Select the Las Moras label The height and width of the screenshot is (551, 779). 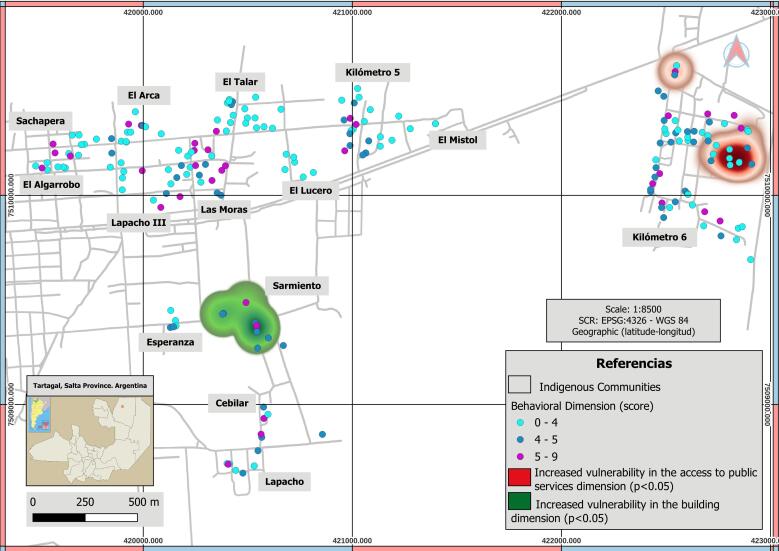pyautogui.click(x=224, y=210)
